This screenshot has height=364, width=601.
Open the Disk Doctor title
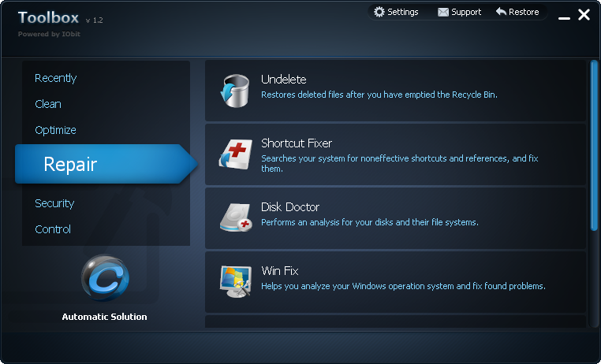290,207
